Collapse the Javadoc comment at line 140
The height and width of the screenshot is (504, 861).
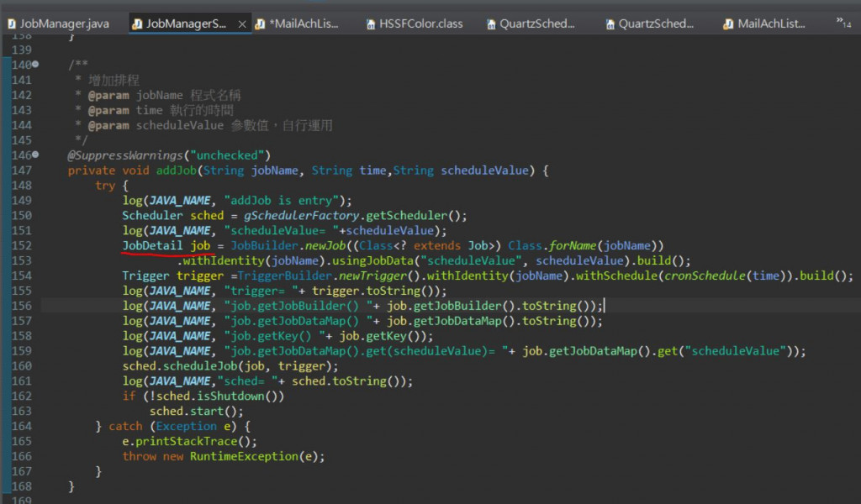point(35,64)
